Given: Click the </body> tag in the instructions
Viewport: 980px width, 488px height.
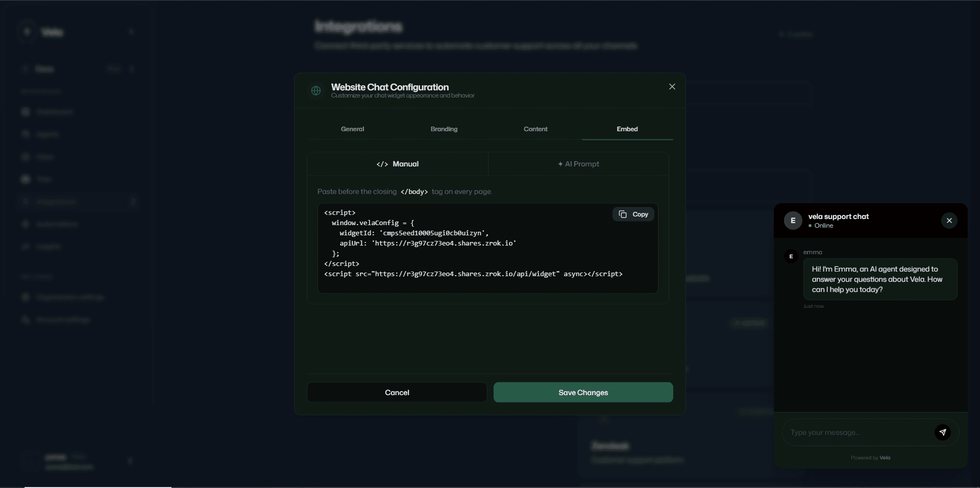Looking at the screenshot, I should 414,192.
